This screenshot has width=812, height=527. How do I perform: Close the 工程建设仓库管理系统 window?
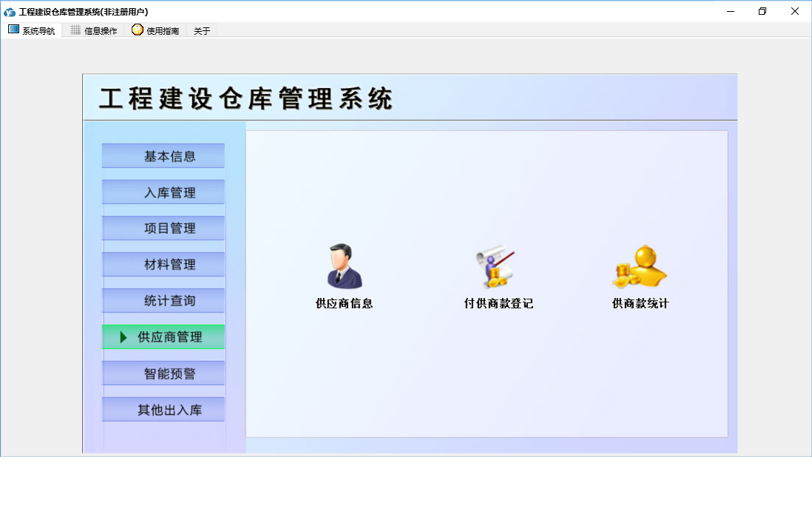coord(795,11)
